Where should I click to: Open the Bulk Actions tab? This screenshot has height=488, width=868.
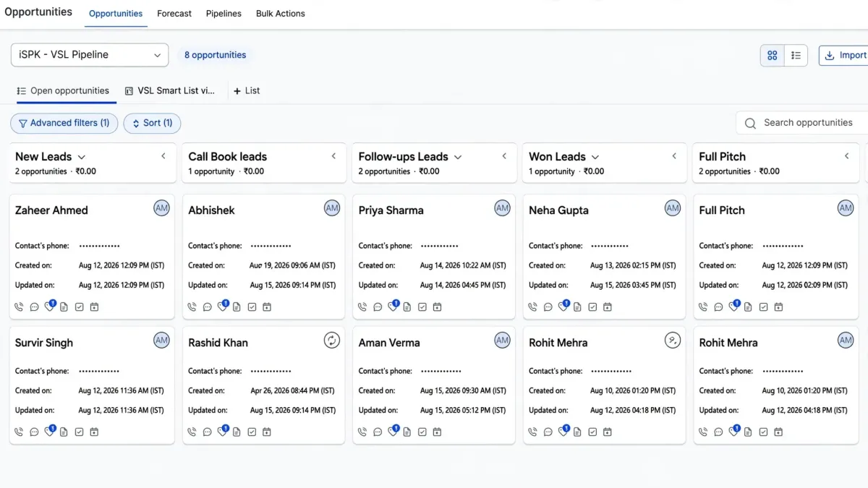pyautogui.click(x=281, y=14)
